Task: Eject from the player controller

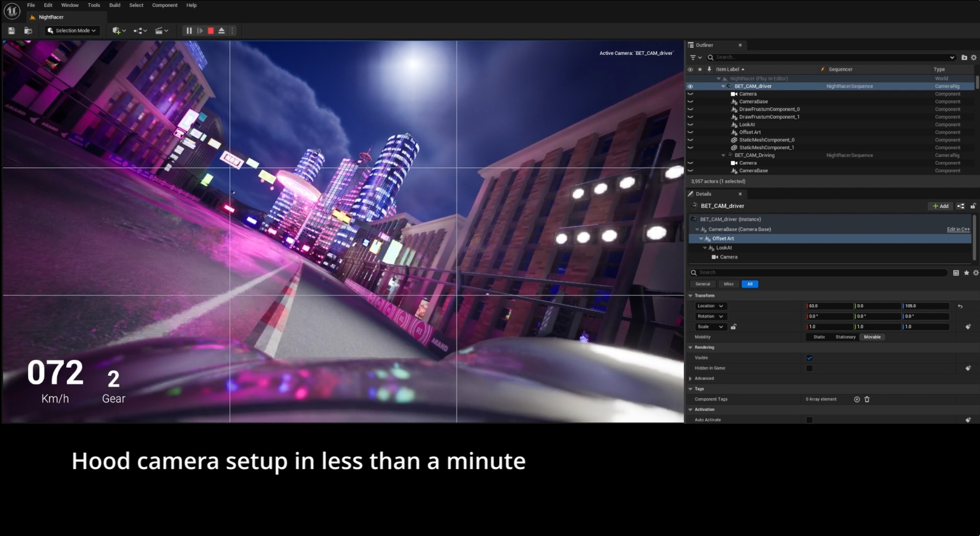Action: (x=222, y=31)
